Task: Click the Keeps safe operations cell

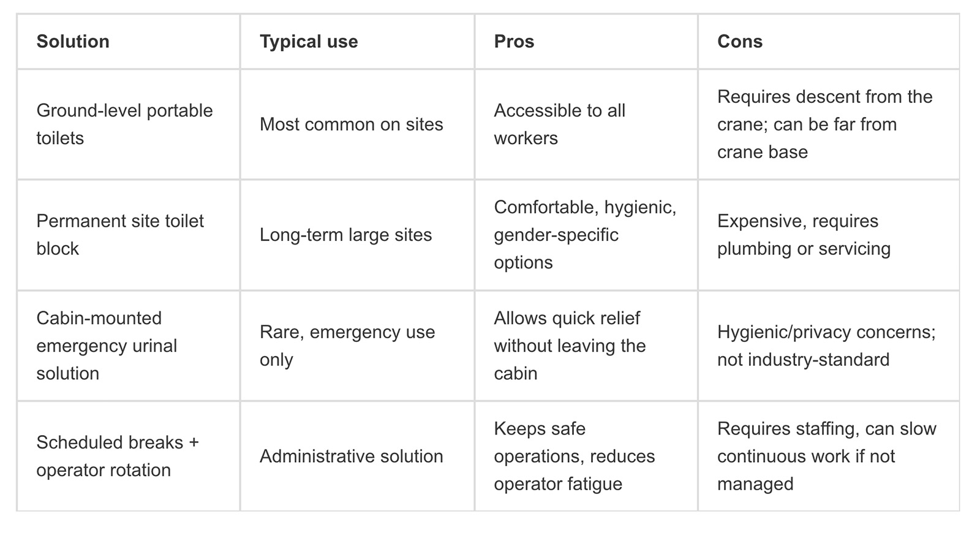Action: (x=574, y=456)
